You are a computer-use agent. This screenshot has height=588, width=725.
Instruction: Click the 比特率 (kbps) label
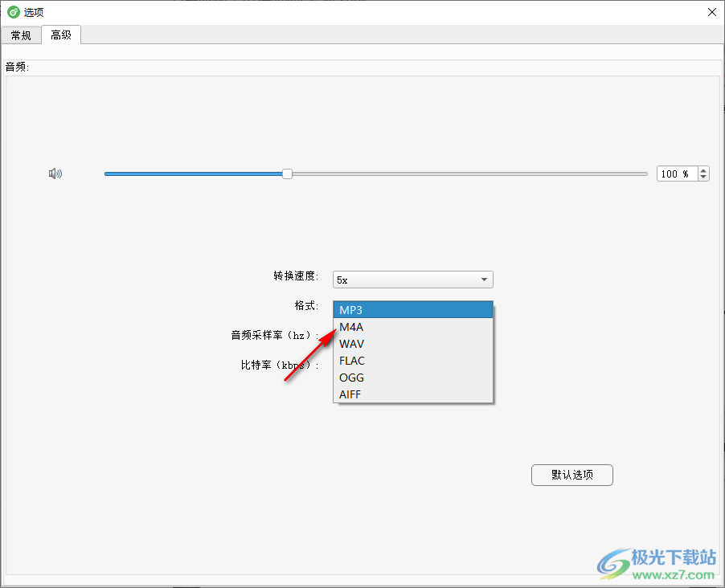point(280,365)
